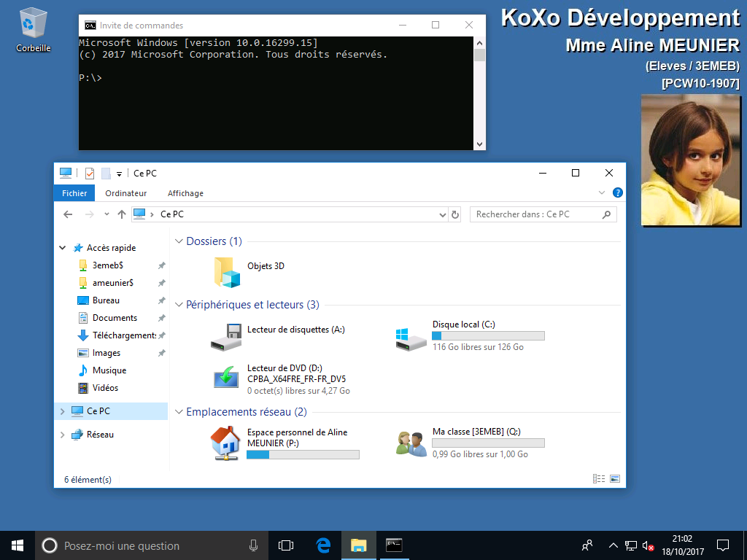This screenshot has height=560, width=747.
Task: Select ameunier$ in Accès rapide
Action: (x=113, y=283)
